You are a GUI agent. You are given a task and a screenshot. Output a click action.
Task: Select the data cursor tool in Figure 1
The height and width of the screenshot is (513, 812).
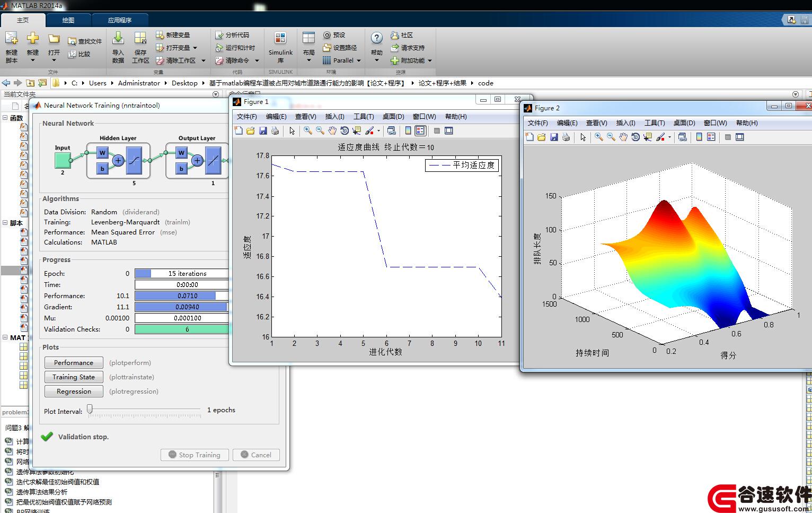[x=357, y=131]
